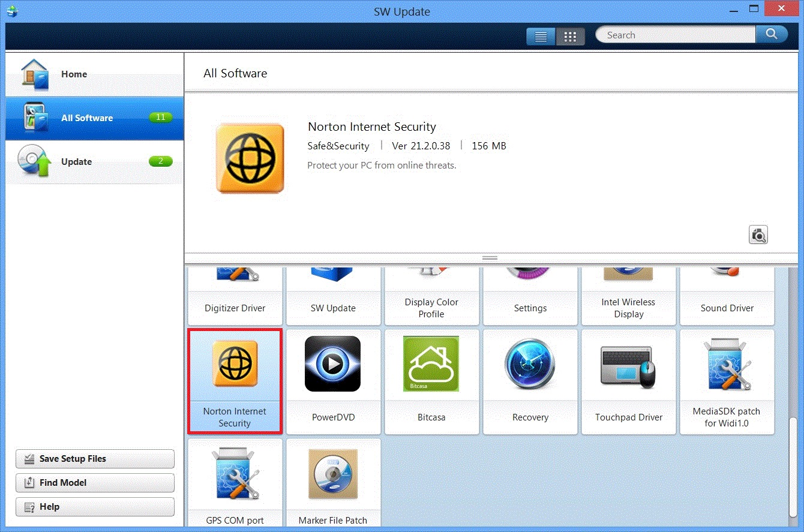This screenshot has width=804, height=532.
Task: Click the Safe&Security category text
Action: coord(338,146)
